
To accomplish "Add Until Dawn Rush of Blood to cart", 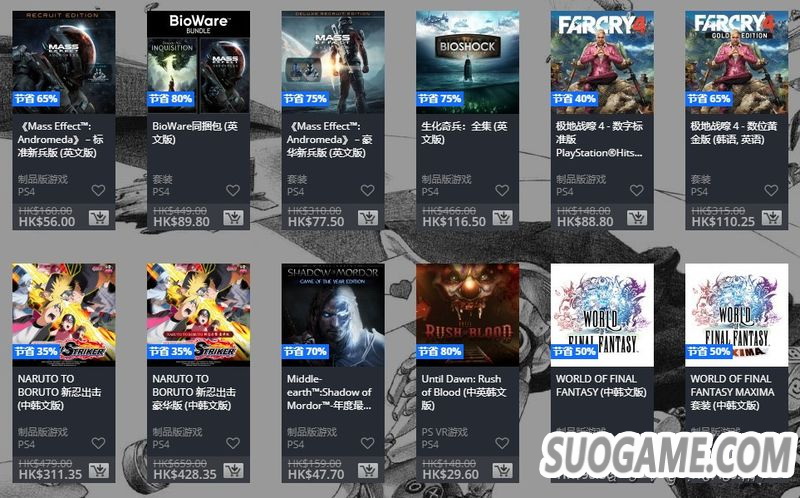I will tap(503, 470).
